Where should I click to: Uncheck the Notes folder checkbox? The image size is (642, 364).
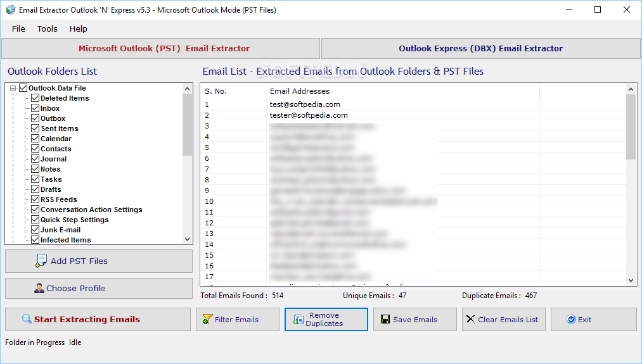(35, 169)
